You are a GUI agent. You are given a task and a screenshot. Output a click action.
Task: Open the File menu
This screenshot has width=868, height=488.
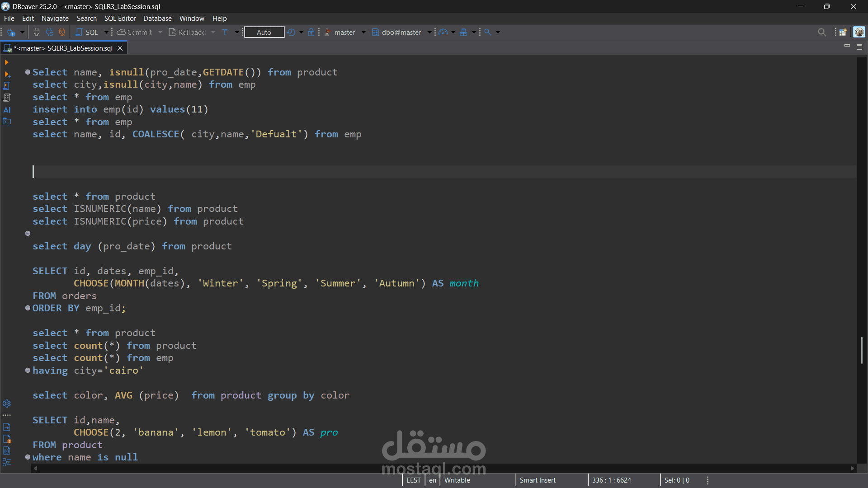tap(9, 19)
